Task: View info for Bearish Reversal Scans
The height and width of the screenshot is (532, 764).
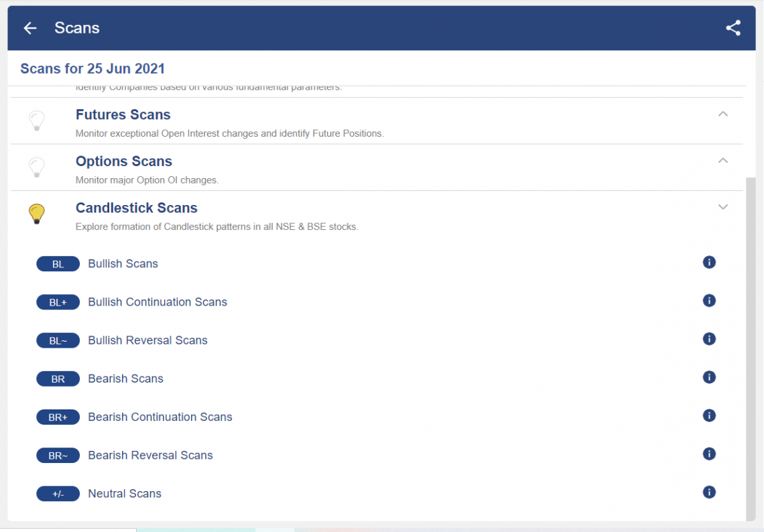Action: tap(709, 454)
